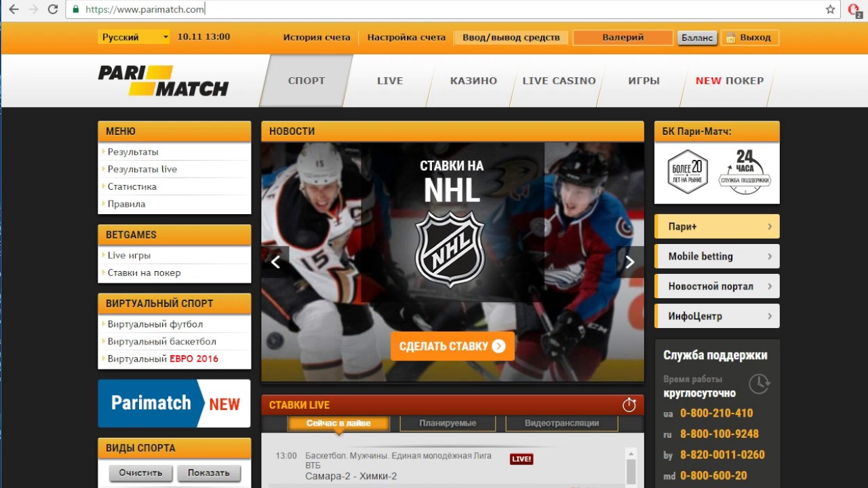The height and width of the screenshot is (488, 868).
Task: Show next news slide arrow
Action: click(x=630, y=262)
